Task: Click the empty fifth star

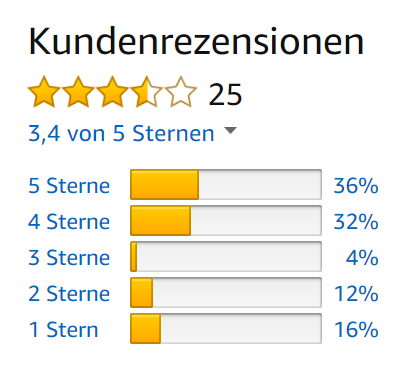Action: click(x=181, y=92)
